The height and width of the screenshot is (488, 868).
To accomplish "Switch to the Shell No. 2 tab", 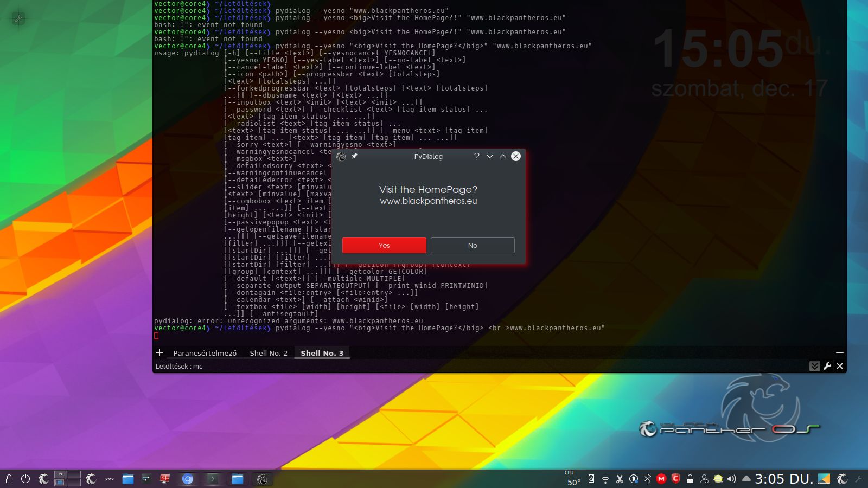I will [x=268, y=352].
